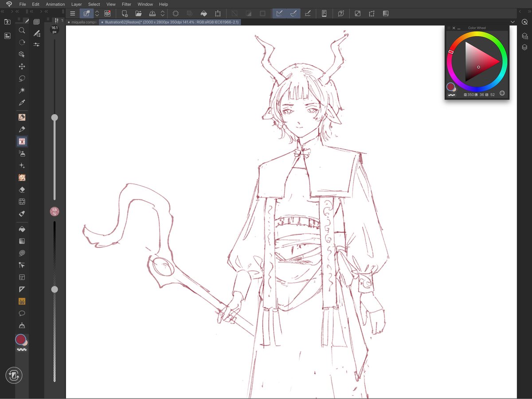Minimize the Color Wheel panel
This screenshot has width=532, height=399.
[459, 28]
